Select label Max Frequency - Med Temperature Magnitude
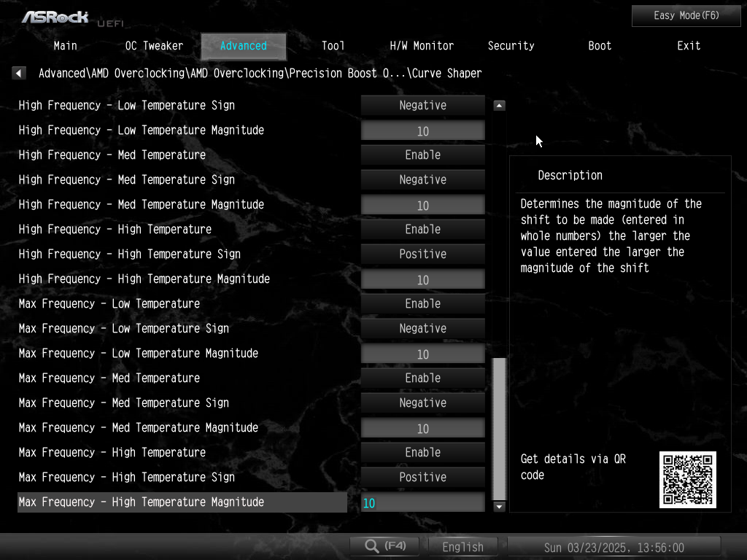747x560 pixels. [138, 427]
